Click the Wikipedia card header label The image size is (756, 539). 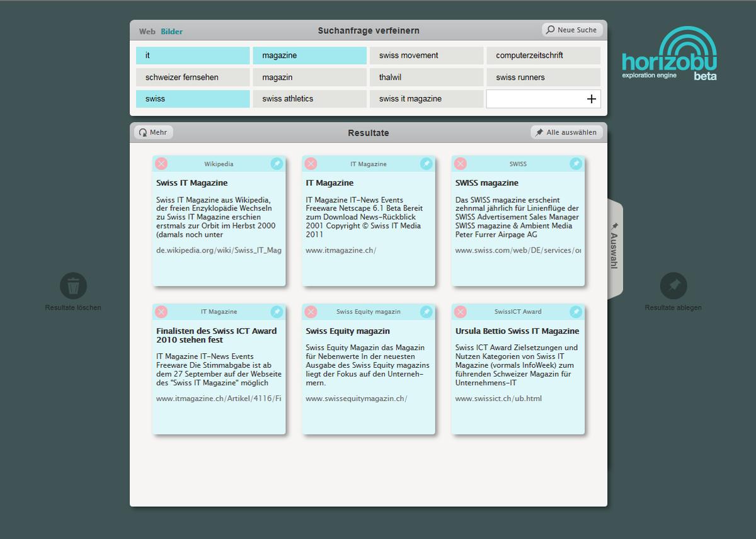click(x=219, y=164)
